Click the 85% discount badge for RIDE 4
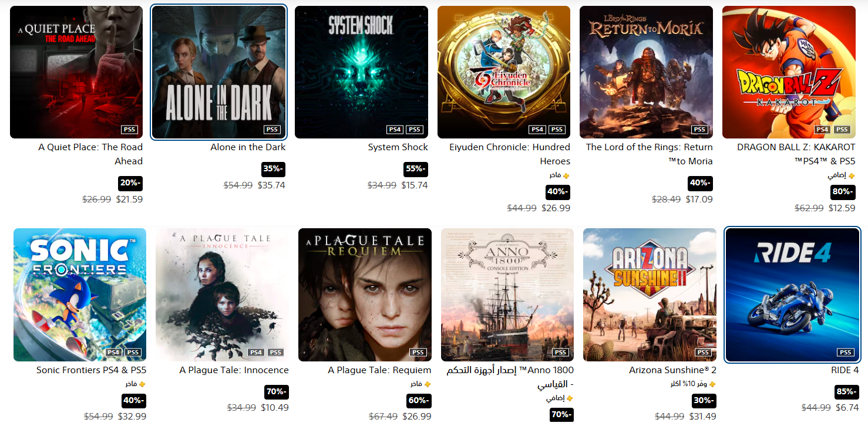The width and height of the screenshot is (868, 433). pyautogui.click(x=846, y=392)
